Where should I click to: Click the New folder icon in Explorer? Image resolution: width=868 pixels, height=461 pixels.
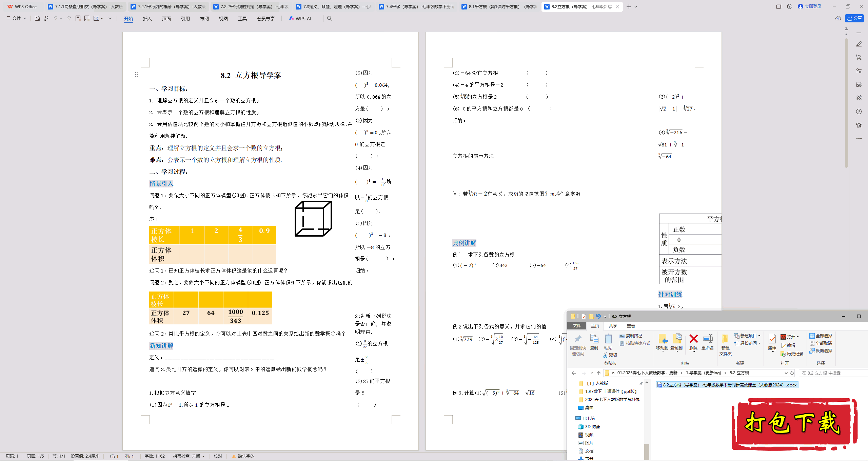725,345
